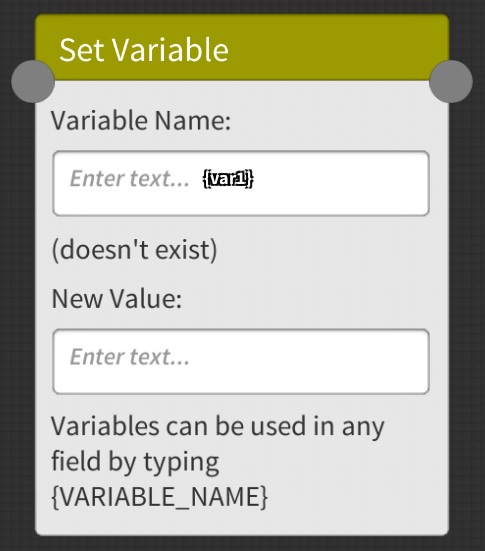Click the left input connector circle
This screenshot has height=551, width=485.
click(x=33, y=81)
